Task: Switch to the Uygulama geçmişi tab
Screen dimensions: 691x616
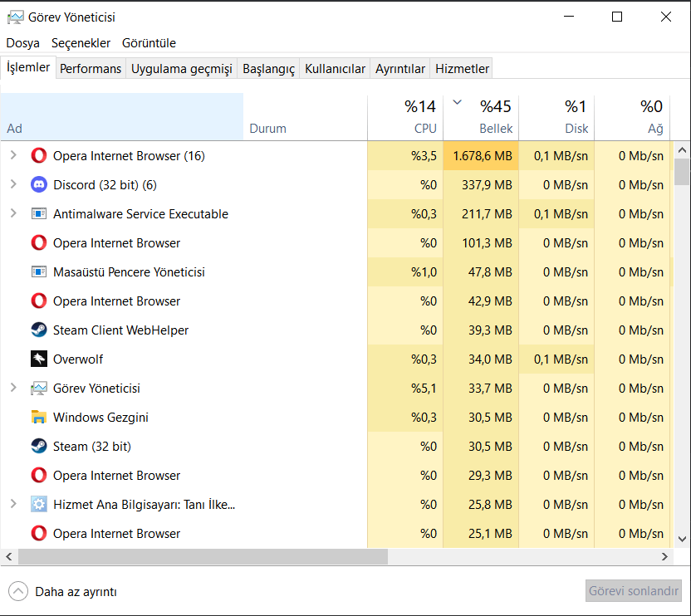Action: coord(182,69)
